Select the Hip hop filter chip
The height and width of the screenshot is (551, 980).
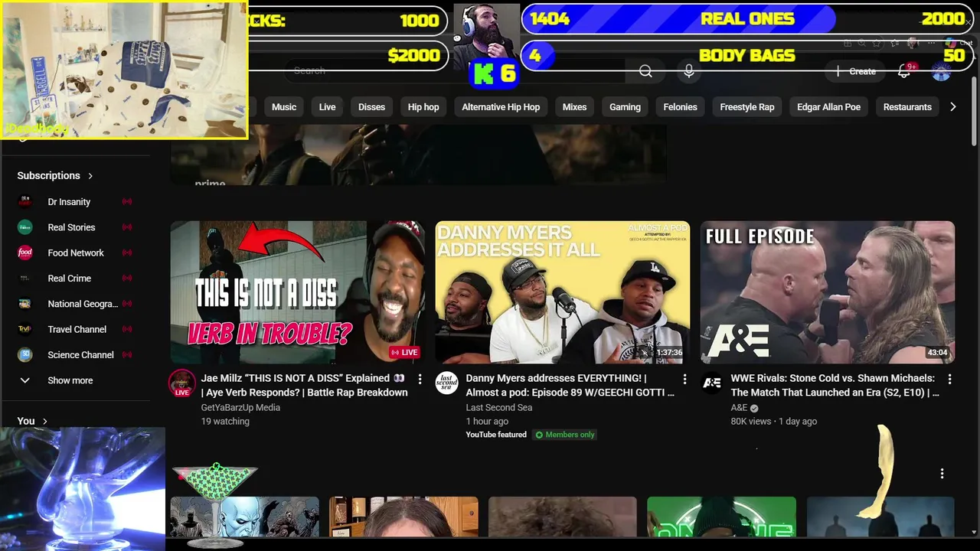pos(423,107)
